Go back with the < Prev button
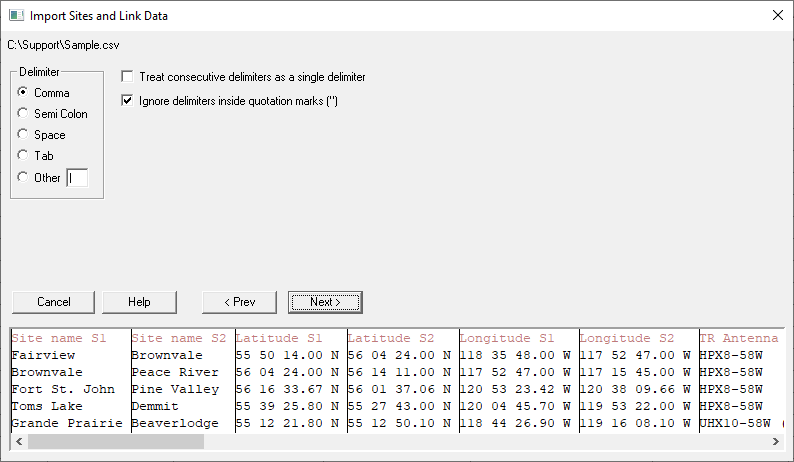 coord(239,302)
